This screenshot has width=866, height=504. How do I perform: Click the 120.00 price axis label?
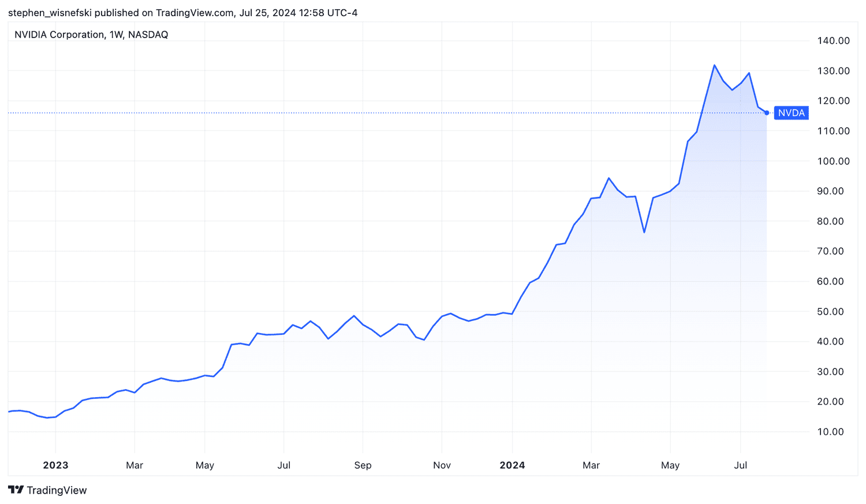[x=833, y=100]
